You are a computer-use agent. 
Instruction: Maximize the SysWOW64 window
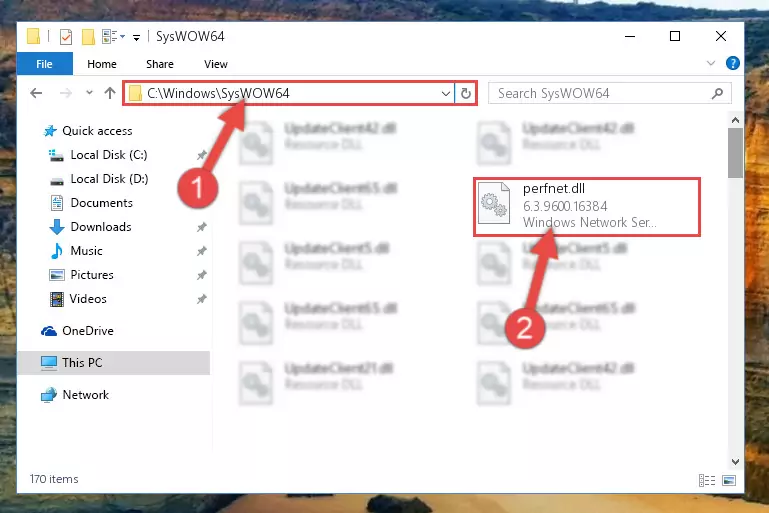pyautogui.click(x=675, y=36)
